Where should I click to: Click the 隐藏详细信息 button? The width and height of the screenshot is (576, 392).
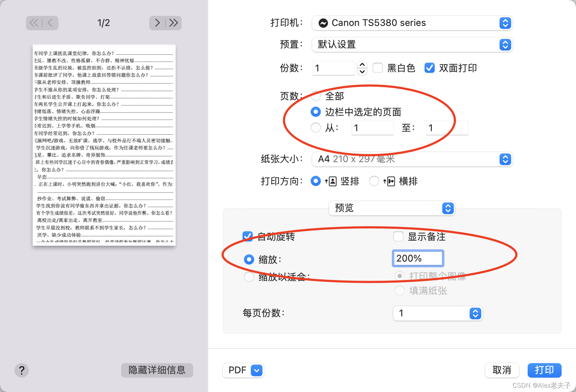[157, 370]
